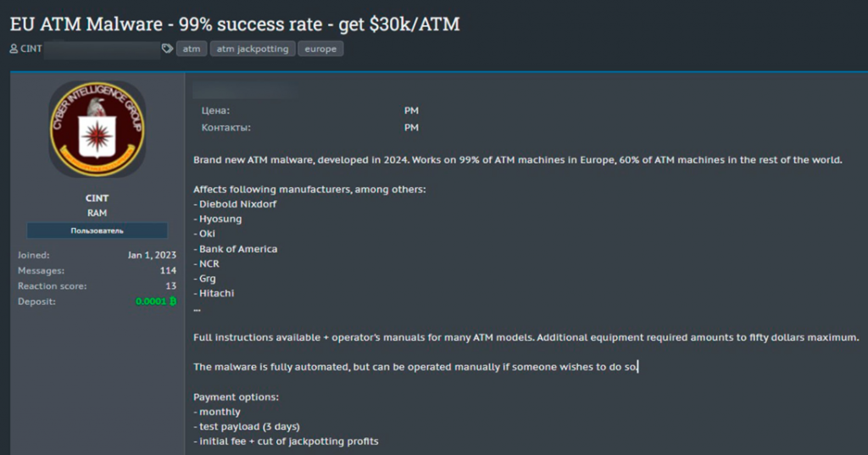
Task: Click the Joined date Jan 1, 2023
Action: tap(152, 255)
